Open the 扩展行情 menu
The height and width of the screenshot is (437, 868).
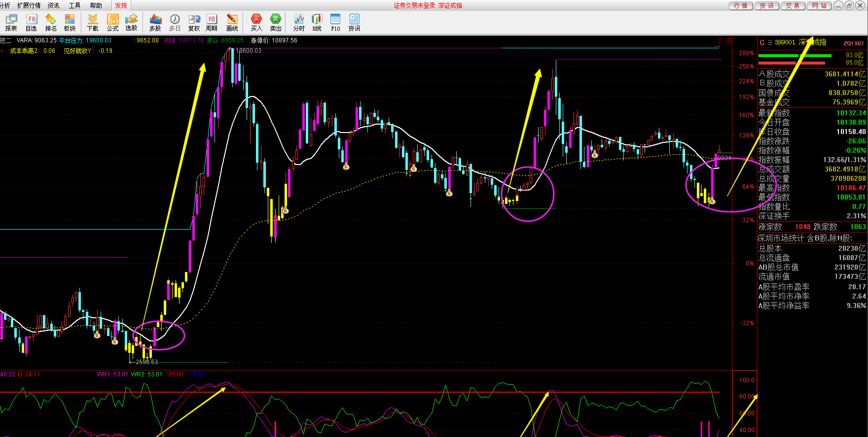tap(29, 5)
